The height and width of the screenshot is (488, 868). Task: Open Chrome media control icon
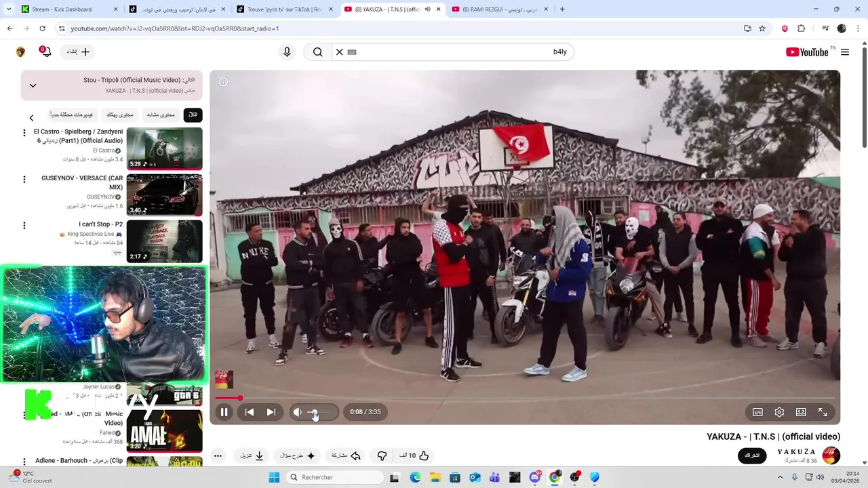825,28
